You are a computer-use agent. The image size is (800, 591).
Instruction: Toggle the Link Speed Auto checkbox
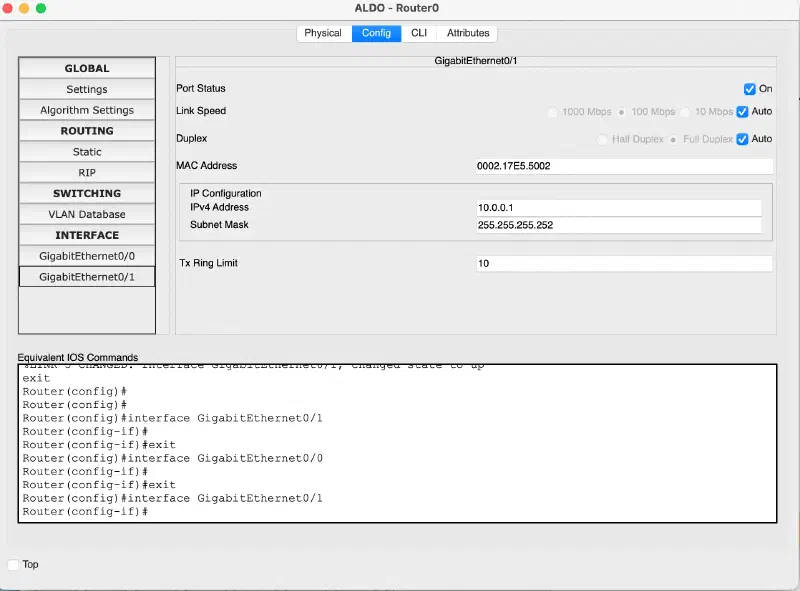742,112
